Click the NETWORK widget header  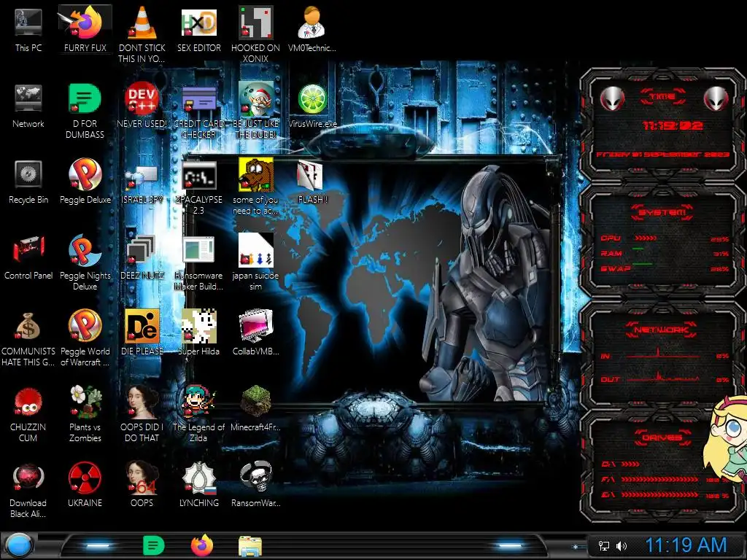(662, 330)
